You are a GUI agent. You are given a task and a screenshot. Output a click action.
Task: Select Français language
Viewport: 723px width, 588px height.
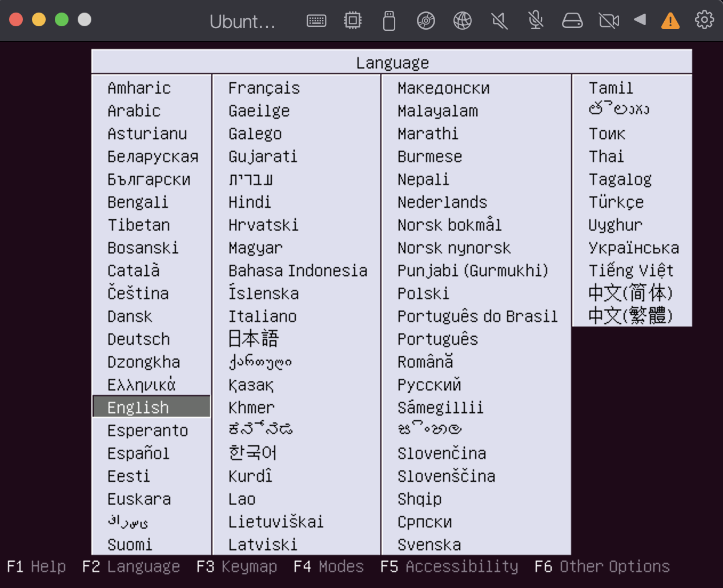264,88
